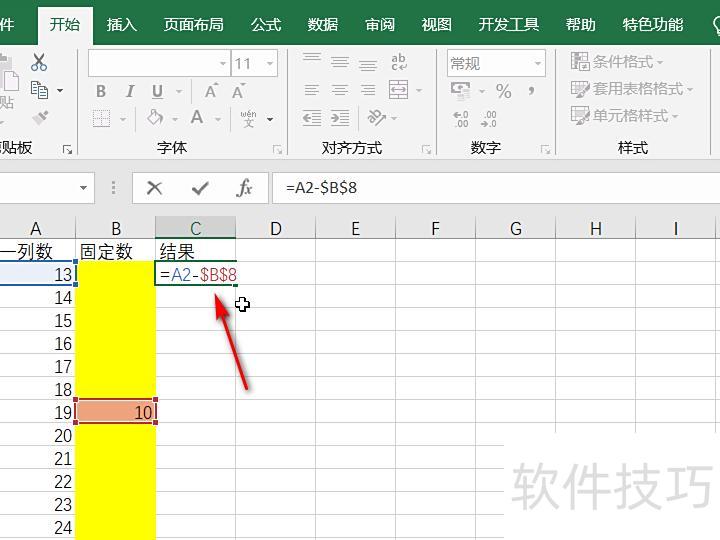Open Fill Color dropdown arrow
The height and width of the screenshot is (540, 720).
coord(175,119)
